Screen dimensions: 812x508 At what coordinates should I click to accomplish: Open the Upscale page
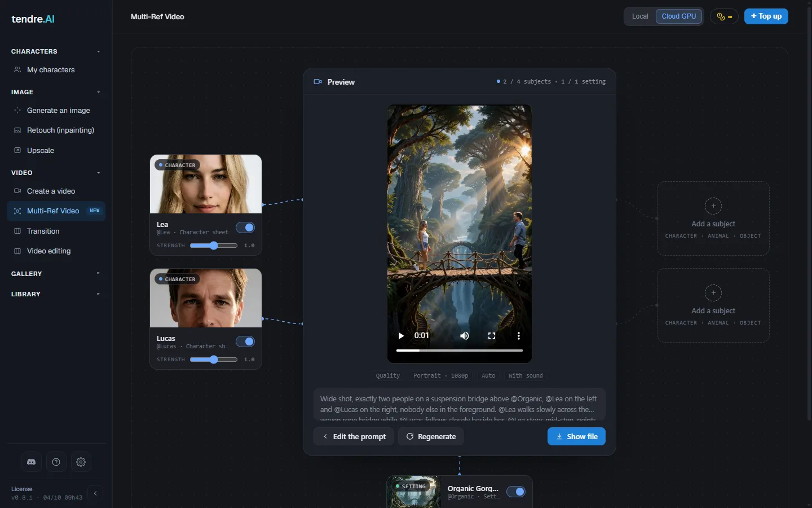pos(56,151)
